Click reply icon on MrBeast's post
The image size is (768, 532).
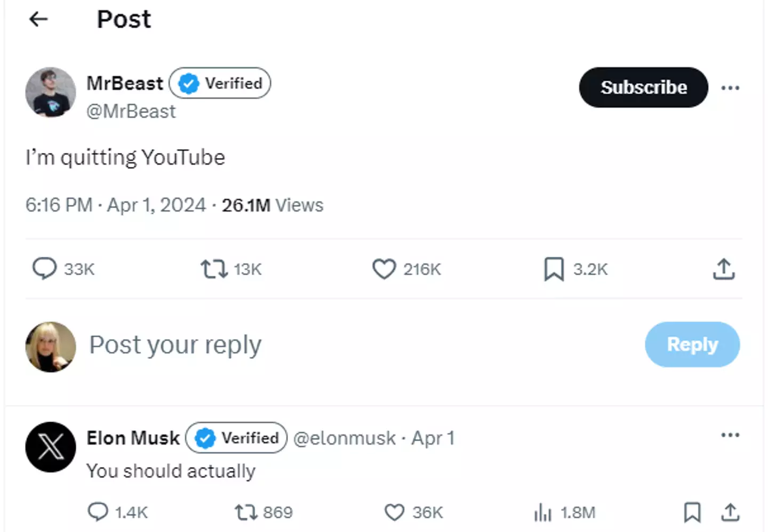[44, 269]
